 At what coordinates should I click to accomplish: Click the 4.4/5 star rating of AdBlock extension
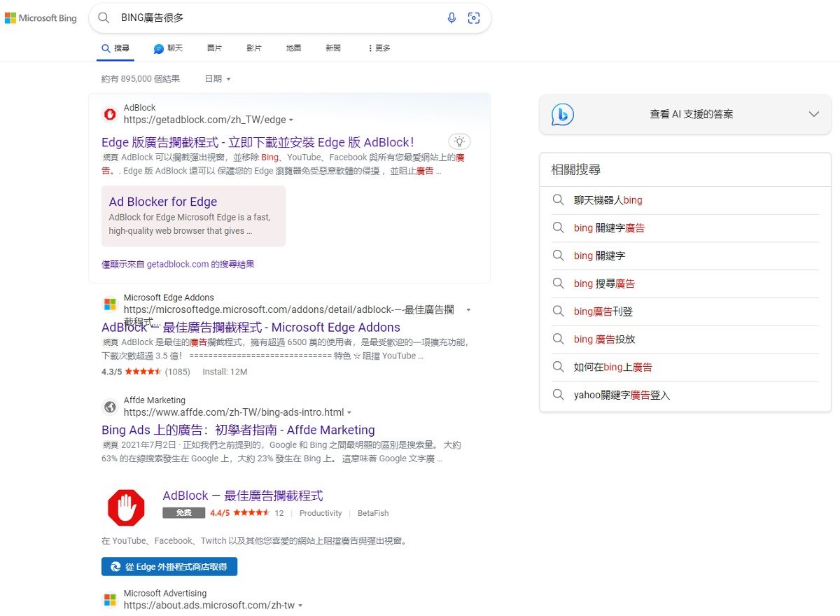click(x=240, y=513)
